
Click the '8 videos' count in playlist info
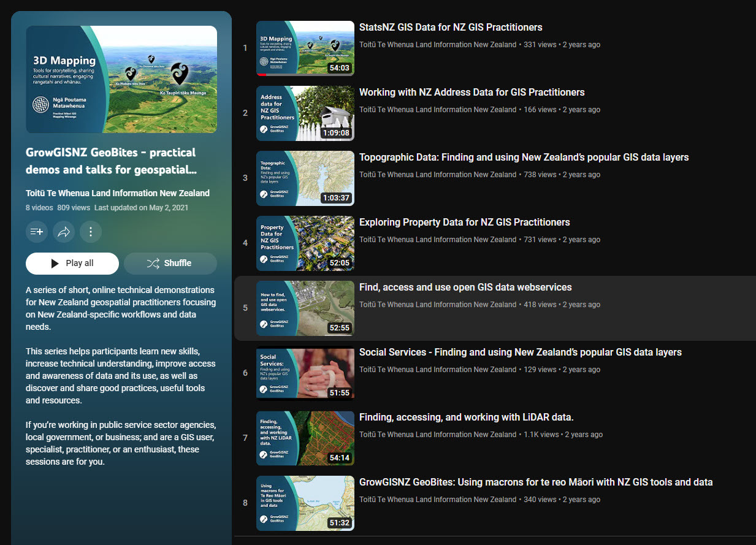(x=39, y=208)
